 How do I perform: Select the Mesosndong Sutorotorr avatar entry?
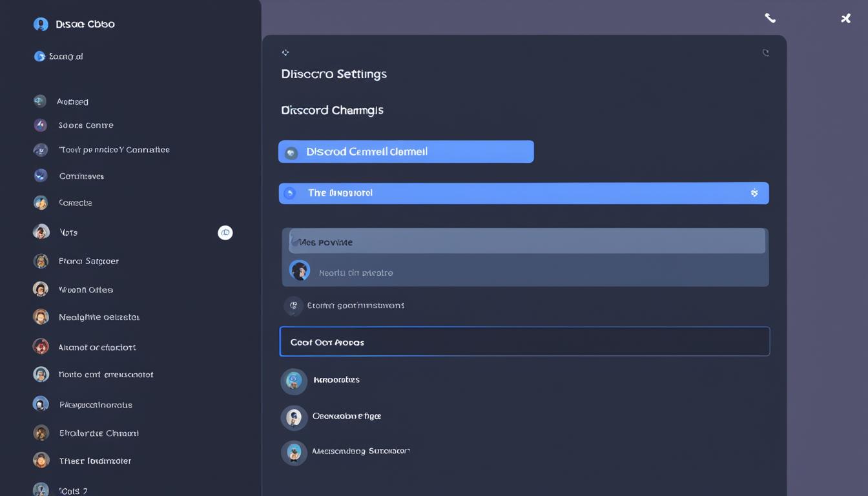[x=294, y=453]
